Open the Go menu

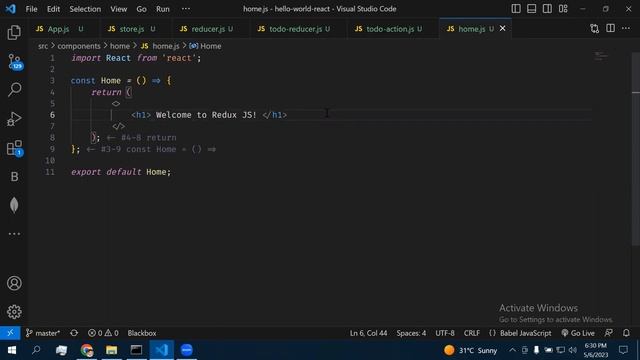click(x=141, y=9)
